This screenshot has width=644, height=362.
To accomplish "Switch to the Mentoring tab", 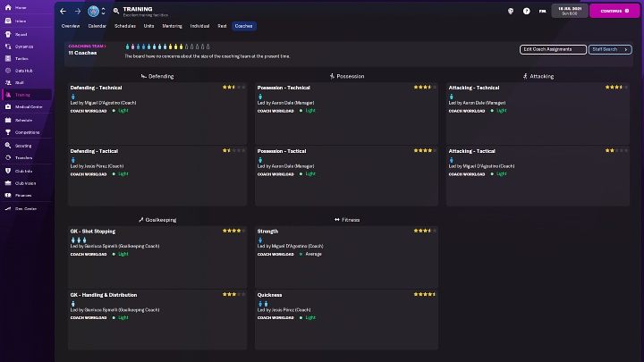I will tap(174, 26).
